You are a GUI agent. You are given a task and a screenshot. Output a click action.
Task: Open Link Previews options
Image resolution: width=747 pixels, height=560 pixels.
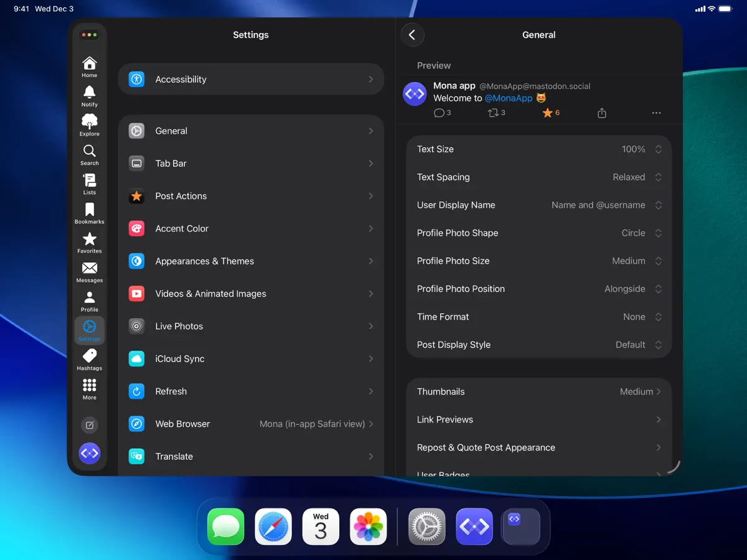pos(539,420)
